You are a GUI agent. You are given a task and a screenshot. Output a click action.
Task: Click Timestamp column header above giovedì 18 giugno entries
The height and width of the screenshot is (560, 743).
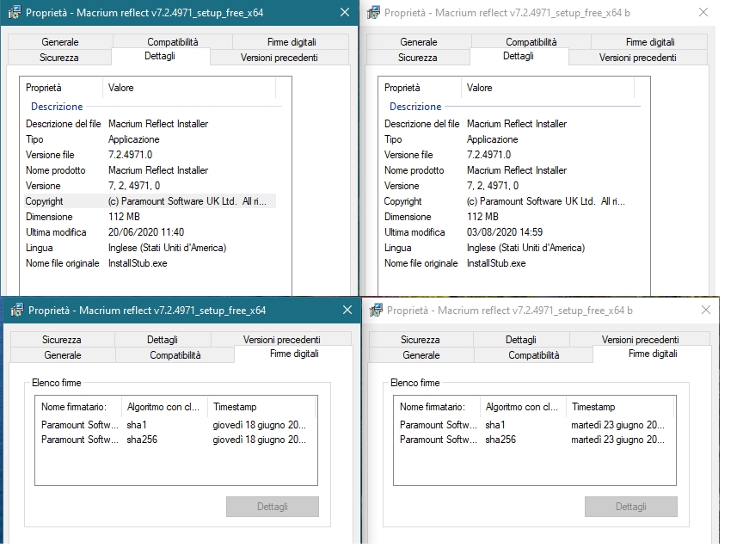(261, 407)
